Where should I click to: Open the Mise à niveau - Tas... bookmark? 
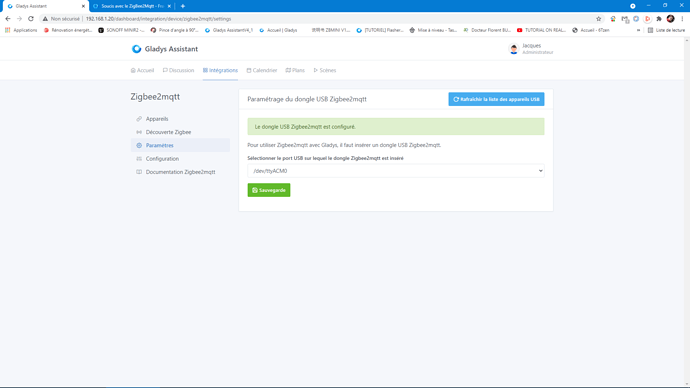coord(433,30)
